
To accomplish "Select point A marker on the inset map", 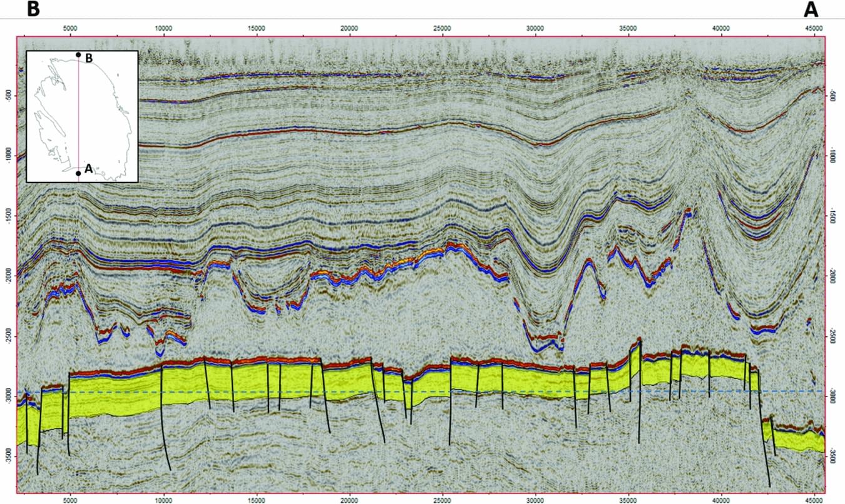I will [77, 173].
